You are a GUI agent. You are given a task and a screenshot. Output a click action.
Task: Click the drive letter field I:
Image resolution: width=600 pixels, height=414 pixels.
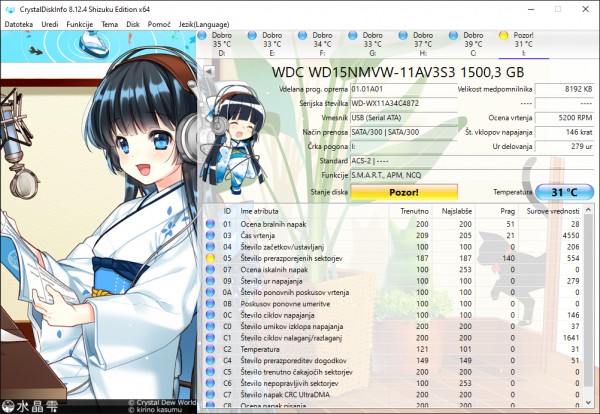click(x=404, y=147)
